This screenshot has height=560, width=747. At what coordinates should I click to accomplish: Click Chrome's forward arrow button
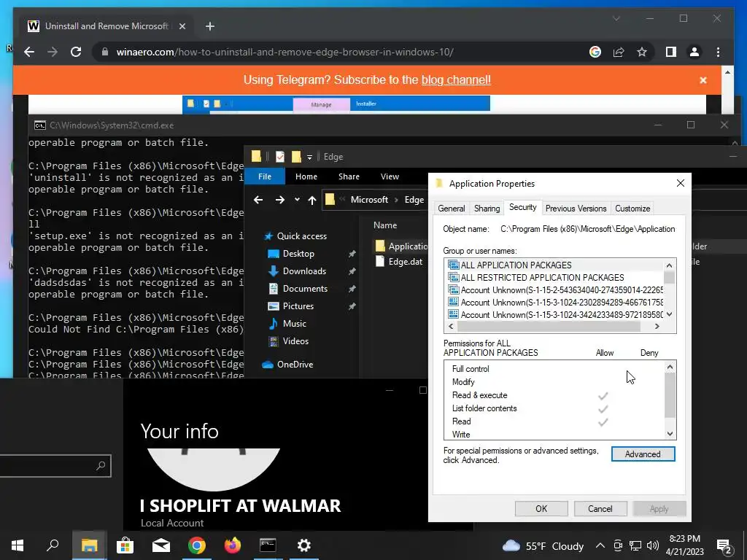(53, 52)
